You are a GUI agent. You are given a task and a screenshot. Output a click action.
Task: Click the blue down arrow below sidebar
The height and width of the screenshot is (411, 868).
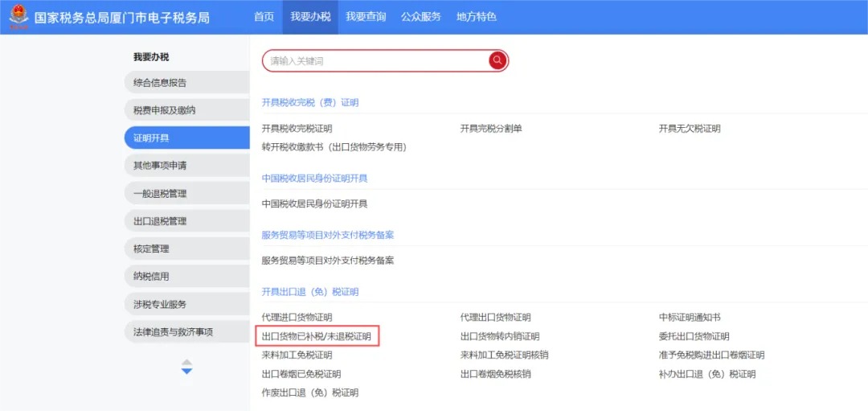coord(187,371)
